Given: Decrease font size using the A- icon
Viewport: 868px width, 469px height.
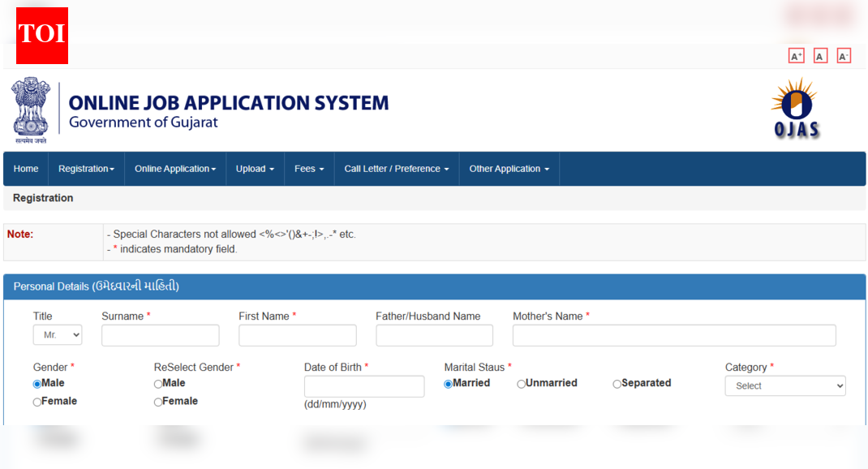Looking at the screenshot, I should pyautogui.click(x=844, y=55).
